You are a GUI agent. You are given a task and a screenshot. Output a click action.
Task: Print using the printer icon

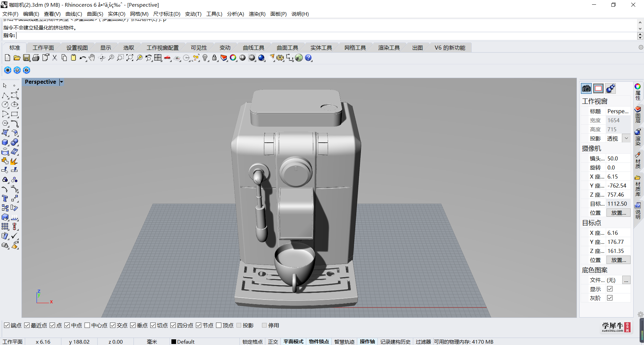click(x=36, y=58)
